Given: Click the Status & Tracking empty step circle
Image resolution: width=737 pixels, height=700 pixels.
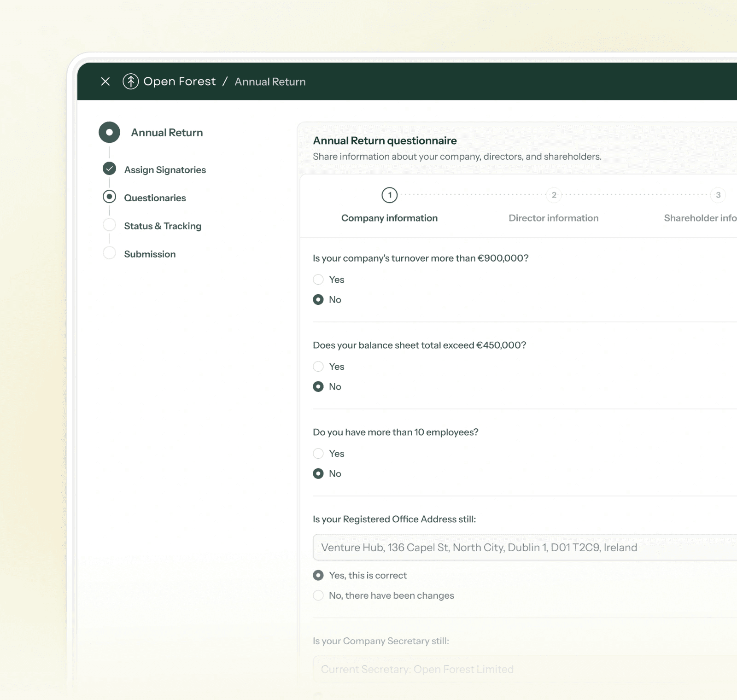Looking at the screenshot, I should coord(109,225).
